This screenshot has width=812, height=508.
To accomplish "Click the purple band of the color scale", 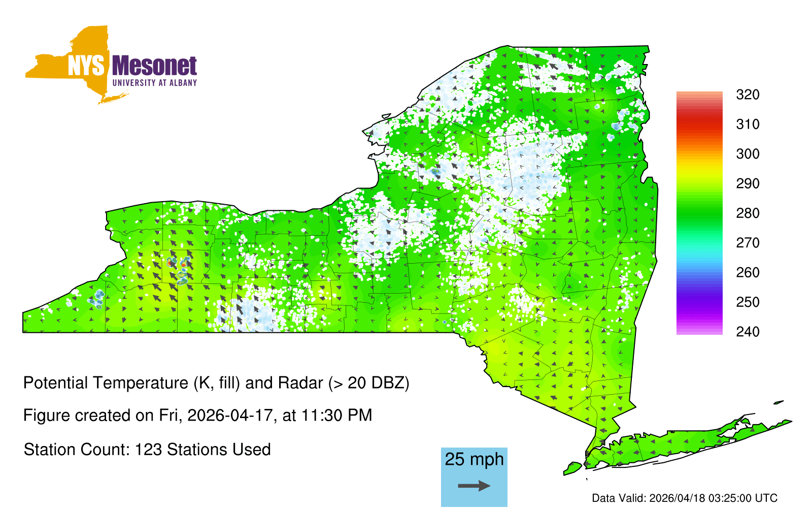I will pyautogui.click(x=699, y=304).
